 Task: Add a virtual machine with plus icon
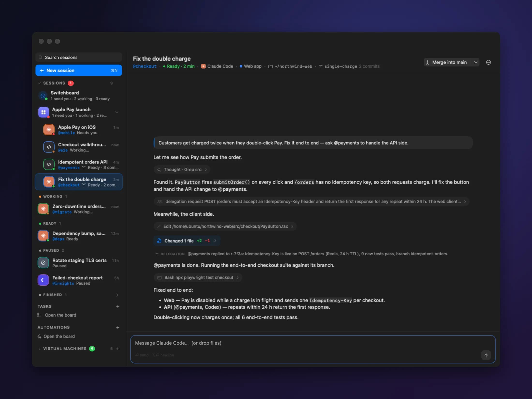118,349
